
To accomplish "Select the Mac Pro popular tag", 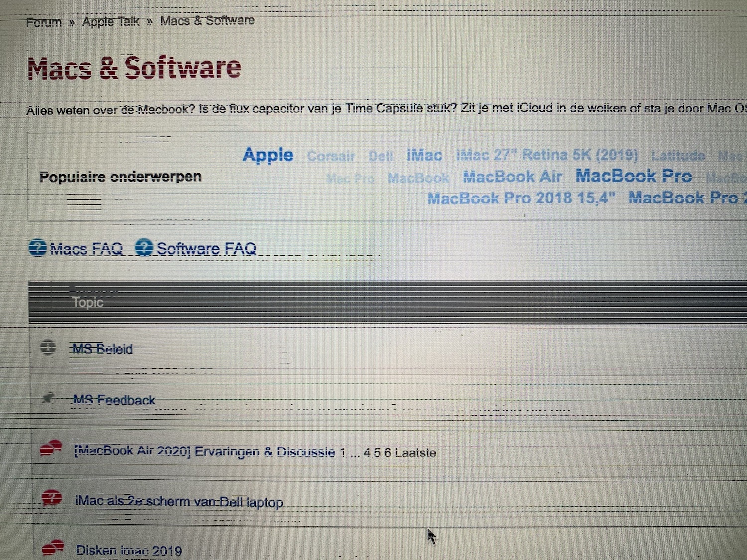I will click(350, 178).
